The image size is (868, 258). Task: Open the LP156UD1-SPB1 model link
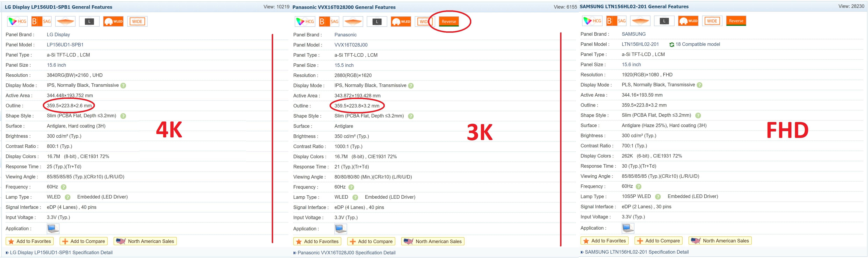[65, 45]
